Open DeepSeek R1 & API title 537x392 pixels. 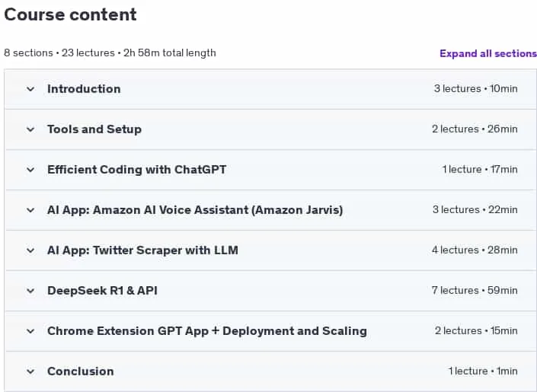[102, 290]
